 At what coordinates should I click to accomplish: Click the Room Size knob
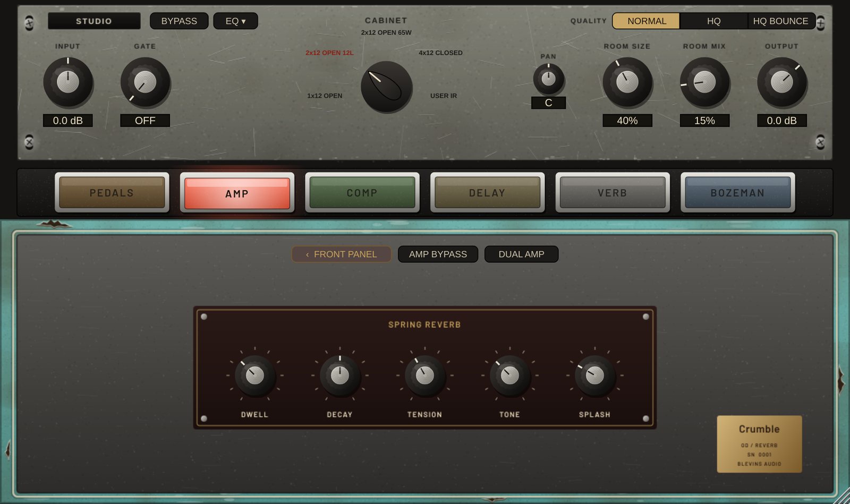627,82
